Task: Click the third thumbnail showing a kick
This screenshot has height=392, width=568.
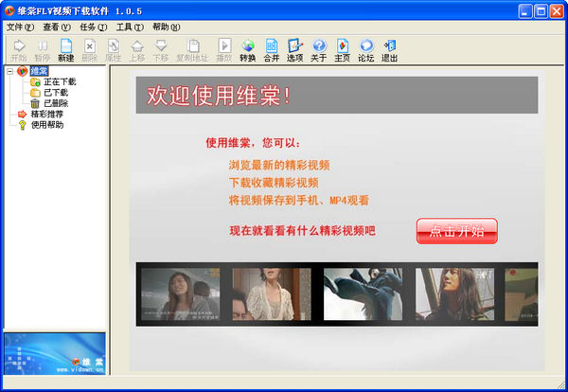Action: click(x=363, y=294)
